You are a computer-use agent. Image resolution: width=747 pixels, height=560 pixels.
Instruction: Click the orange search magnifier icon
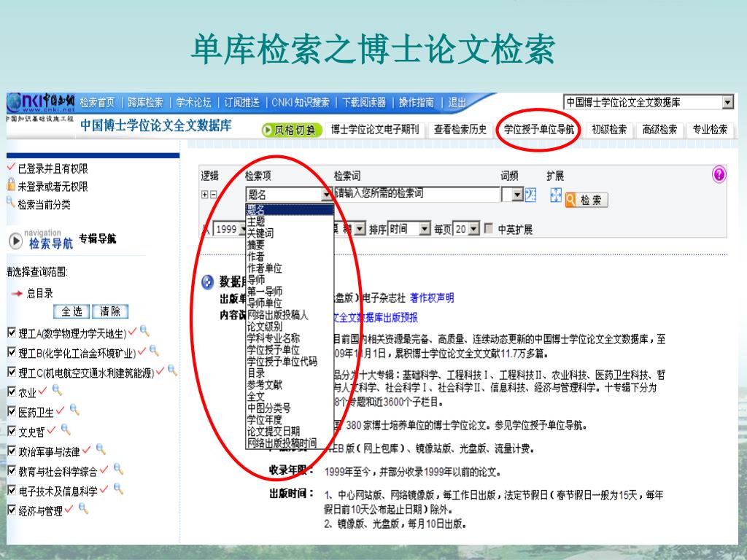[x=570, y=200]
